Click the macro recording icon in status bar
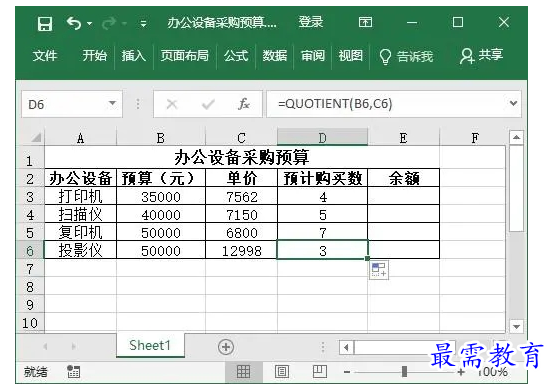The width and height of the screenshot is (552, 387). (74, 371)
